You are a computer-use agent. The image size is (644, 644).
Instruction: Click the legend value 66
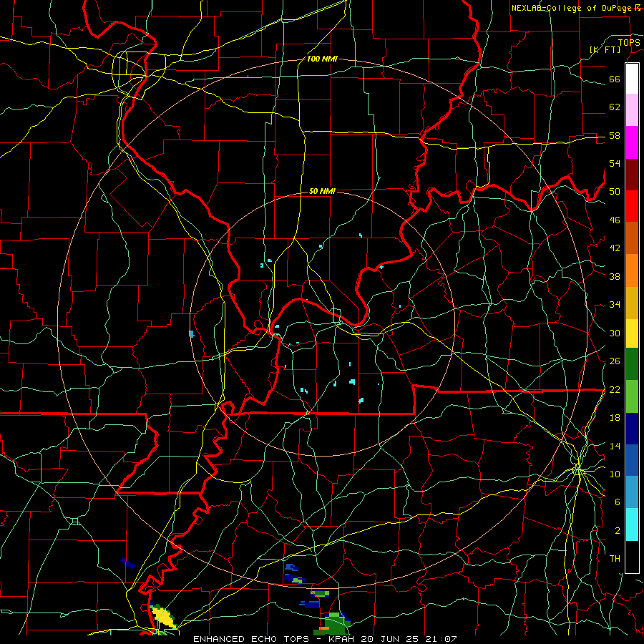[x=615, y=79]
